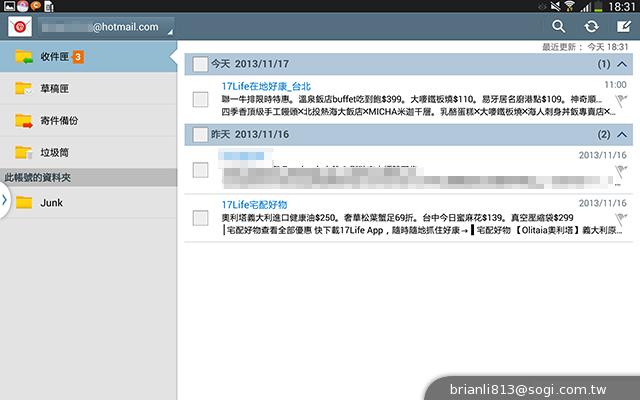Collapse the folder panel with side handle
The width and height of the screenshot is (640, 400).
(x=4, y=201)
